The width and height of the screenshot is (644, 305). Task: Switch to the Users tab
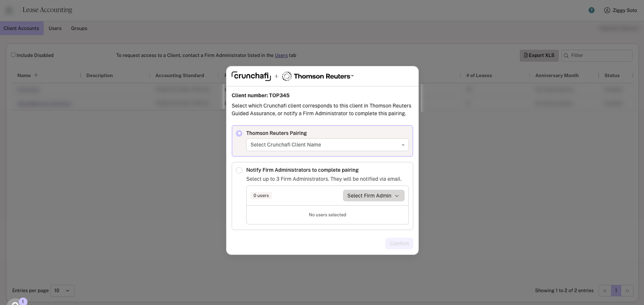pos(55,28)
